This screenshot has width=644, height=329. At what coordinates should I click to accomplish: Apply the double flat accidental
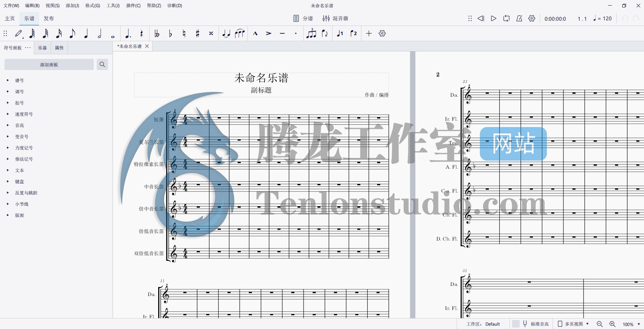click(157, 34)
